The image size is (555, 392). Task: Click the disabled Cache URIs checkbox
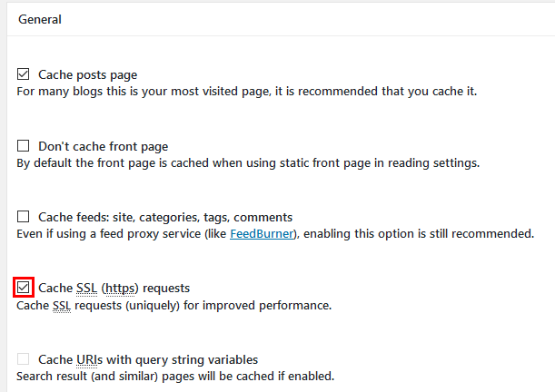click(25, 359)
